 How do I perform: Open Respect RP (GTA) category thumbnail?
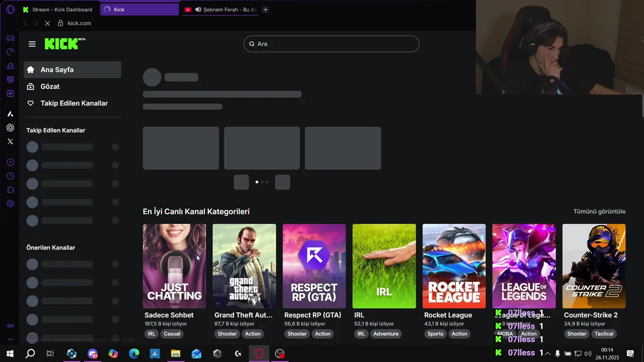click(314, 266)
